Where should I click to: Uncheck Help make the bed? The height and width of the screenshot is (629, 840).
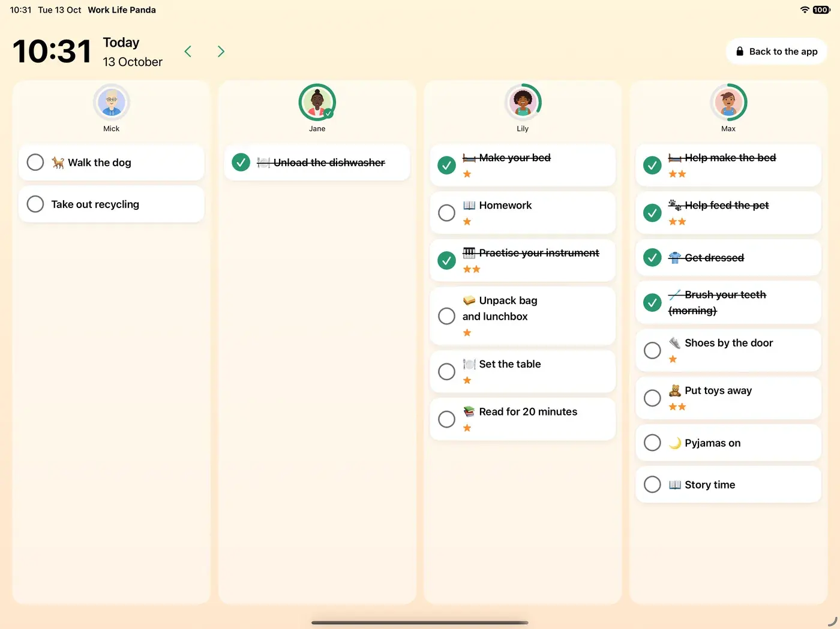click(652, 165)
